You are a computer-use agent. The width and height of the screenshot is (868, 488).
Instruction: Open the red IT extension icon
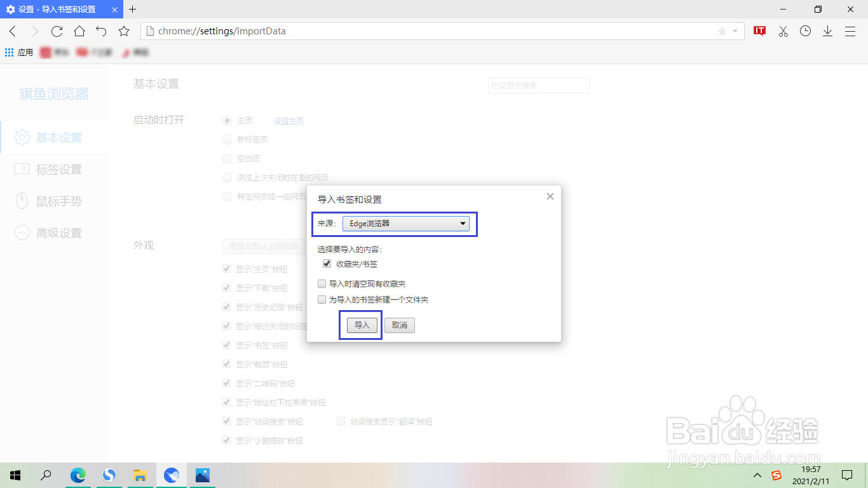pyautogui.click(x=759, y=31)
